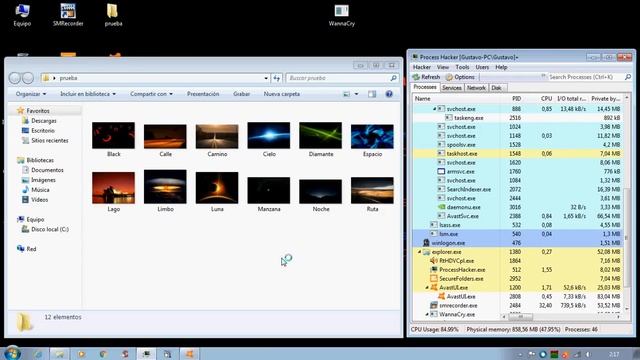The height and width of the screenshot is (360, 640).
Task: Open the address bar history dropdown
Action: pyautogui.click(x=266, y=78)
